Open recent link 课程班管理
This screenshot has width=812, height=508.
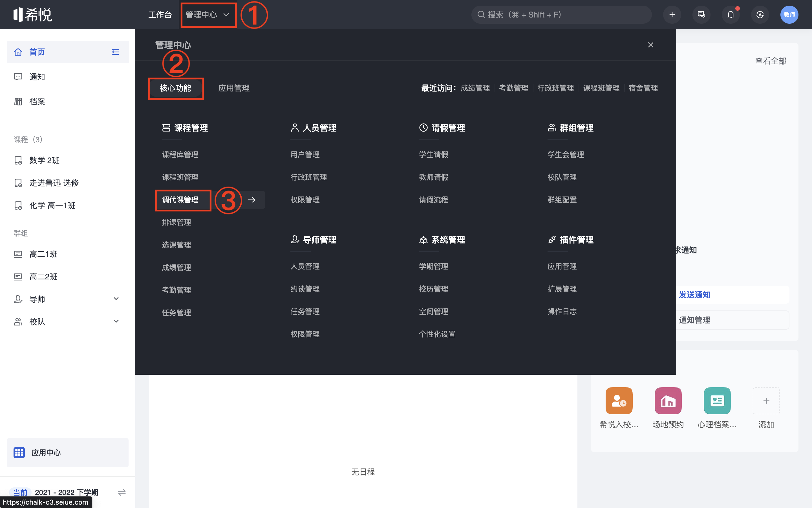601,88
